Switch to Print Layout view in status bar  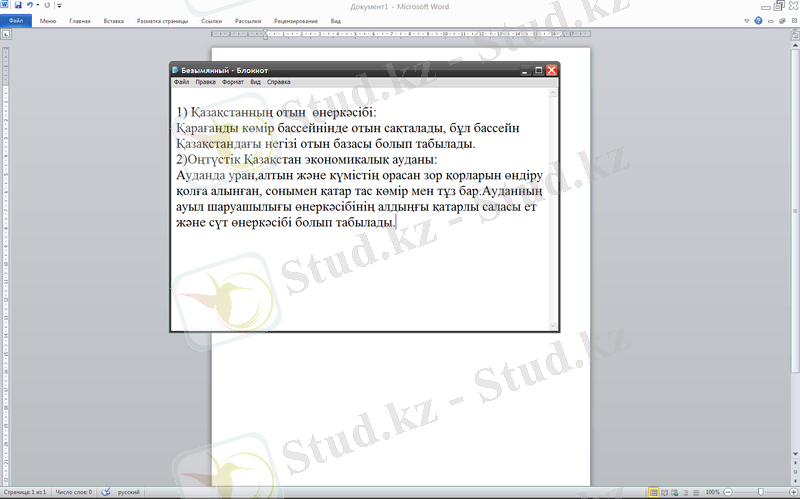coord(653,492)
